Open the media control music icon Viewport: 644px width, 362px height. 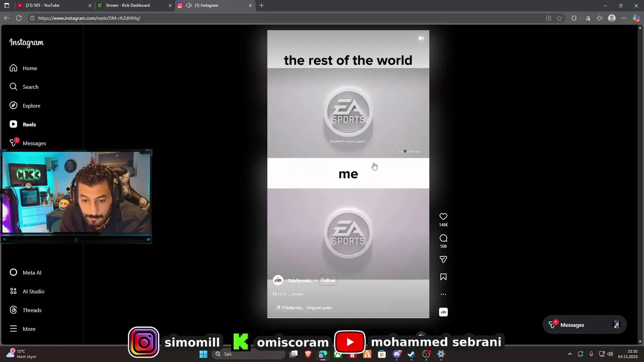[588, 18]
